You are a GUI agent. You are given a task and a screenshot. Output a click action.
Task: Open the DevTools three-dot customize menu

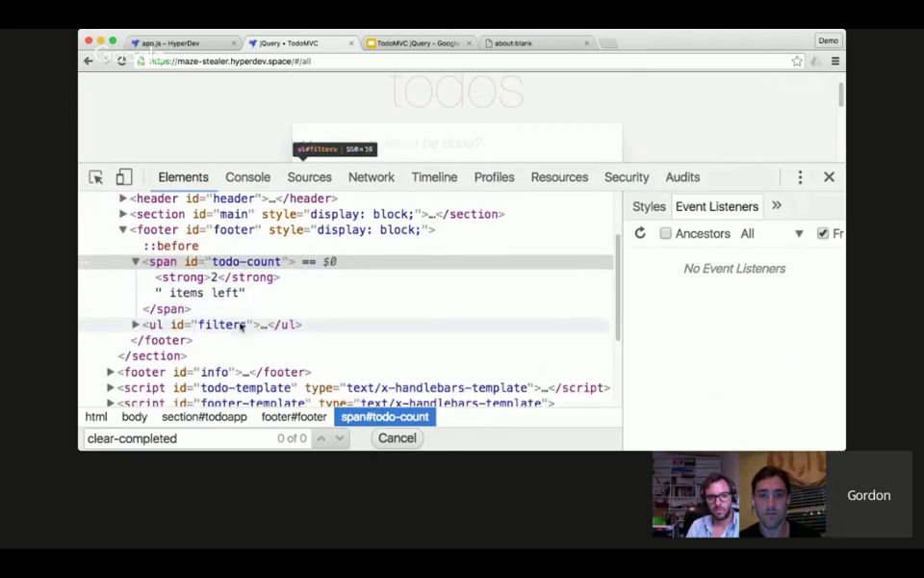[x=800, y=177]
